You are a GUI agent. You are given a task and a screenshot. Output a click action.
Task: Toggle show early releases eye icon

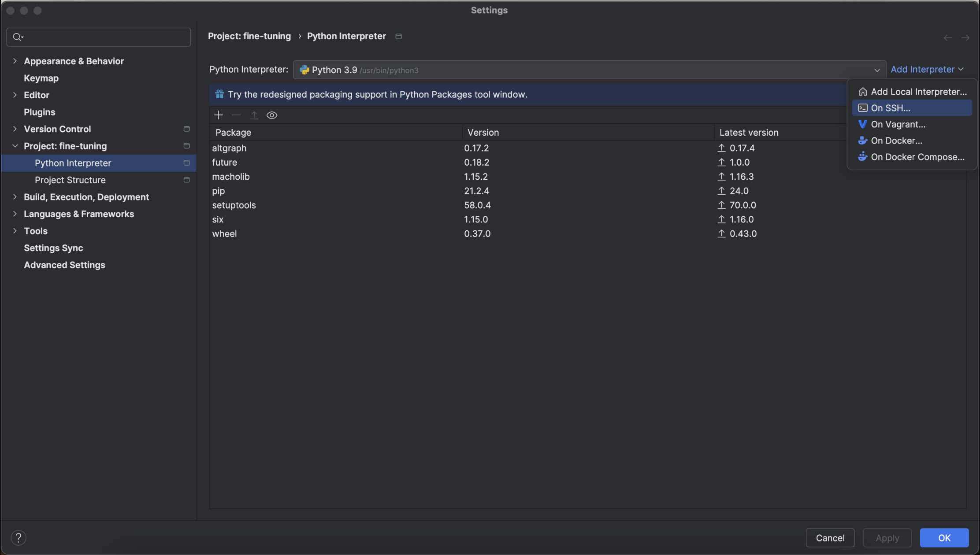tap(272, 115)
